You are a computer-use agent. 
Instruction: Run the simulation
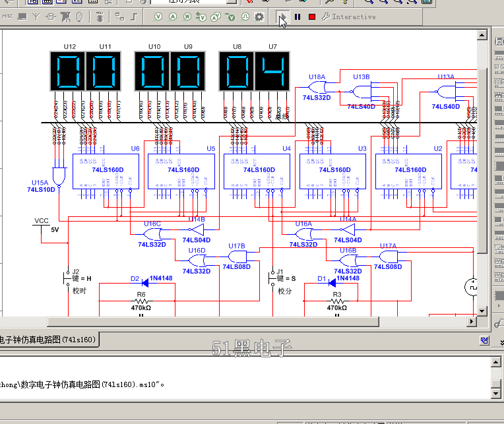[282, 16]
